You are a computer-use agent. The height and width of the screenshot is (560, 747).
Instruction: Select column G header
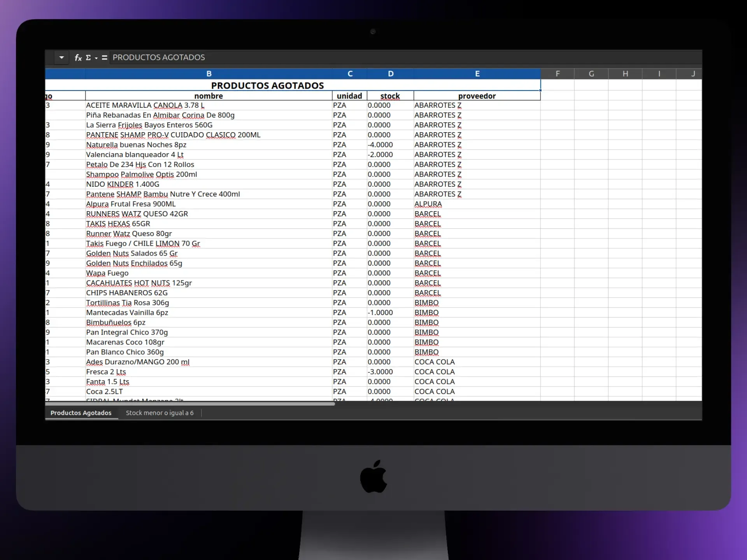point(591,74)
